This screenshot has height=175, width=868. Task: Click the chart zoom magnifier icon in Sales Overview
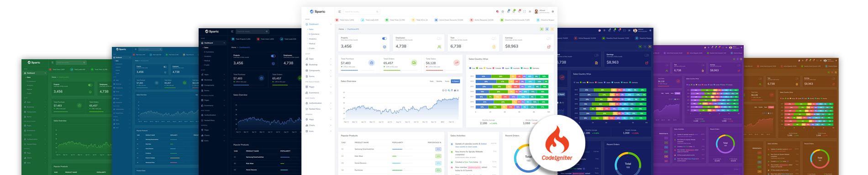click(449, 90)
